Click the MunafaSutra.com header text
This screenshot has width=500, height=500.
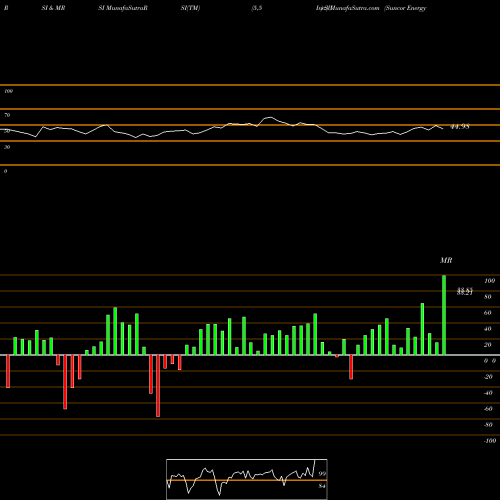[x=353, y=8]
